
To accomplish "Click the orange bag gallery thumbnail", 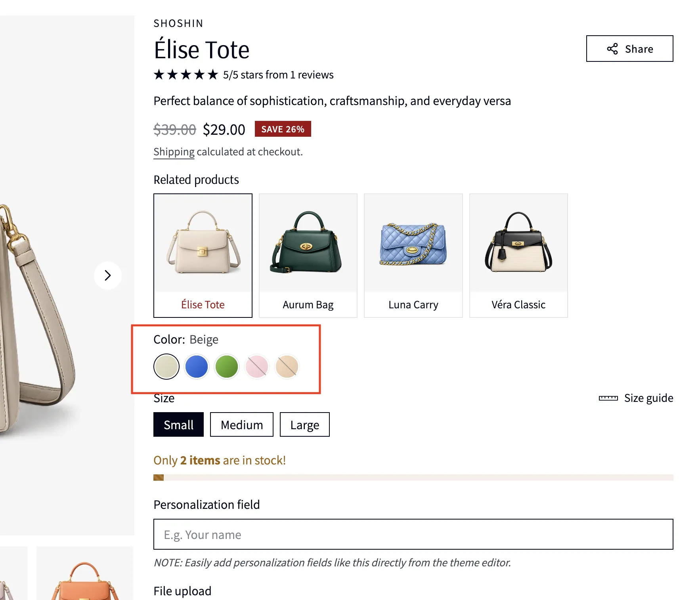I will pyautogui.click(x=85, y=575).
